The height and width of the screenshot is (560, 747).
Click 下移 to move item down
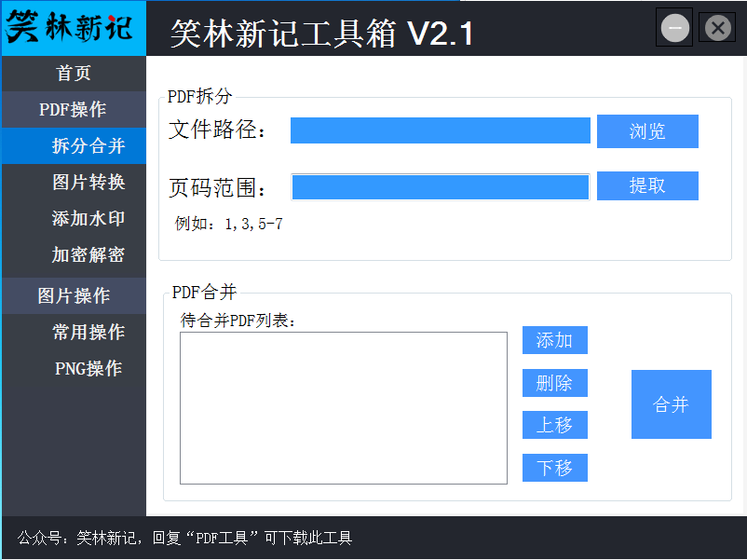(554, 468)
